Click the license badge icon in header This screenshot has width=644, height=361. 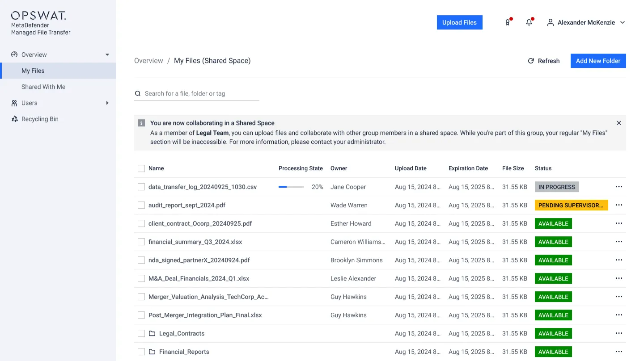pyautogui.click(x=508, y=23)
